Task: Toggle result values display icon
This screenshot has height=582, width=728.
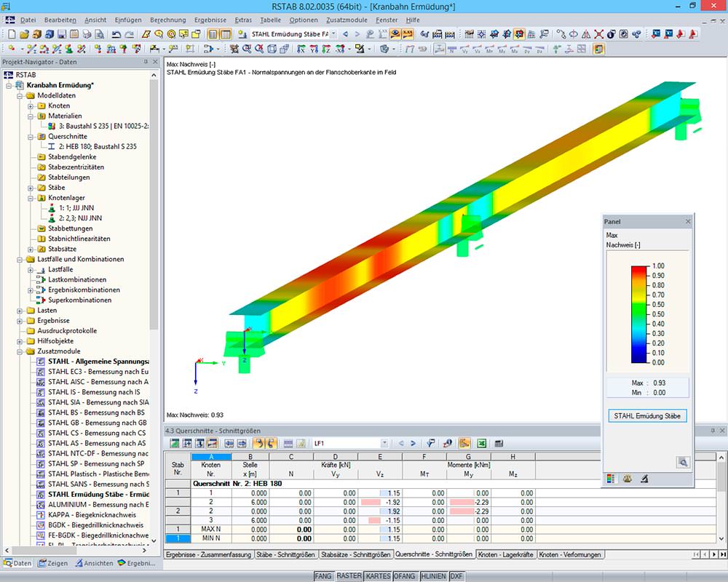Action: (408, 34)
